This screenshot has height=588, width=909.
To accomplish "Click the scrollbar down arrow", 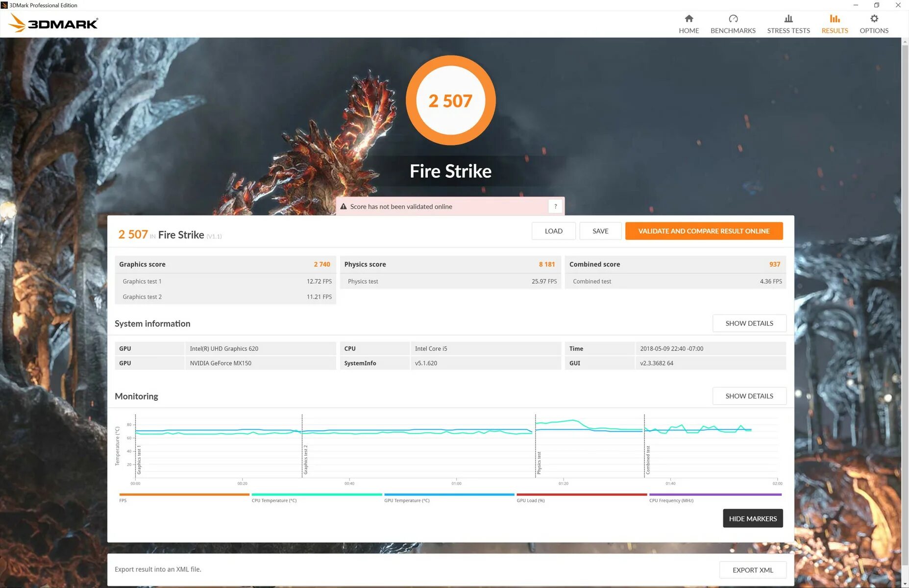I will click(905, 584).
